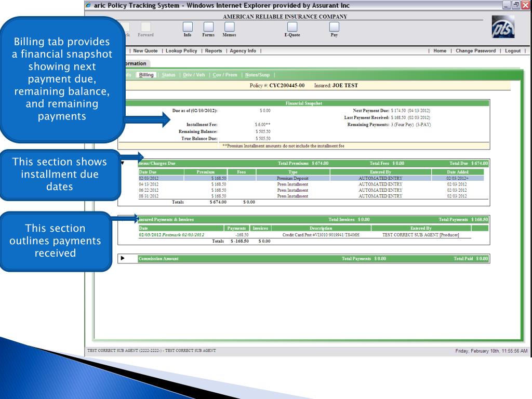The width and height of the screenshot is (532, 399).
Task: Click the Premium column header
Action: tap(206, 172)
